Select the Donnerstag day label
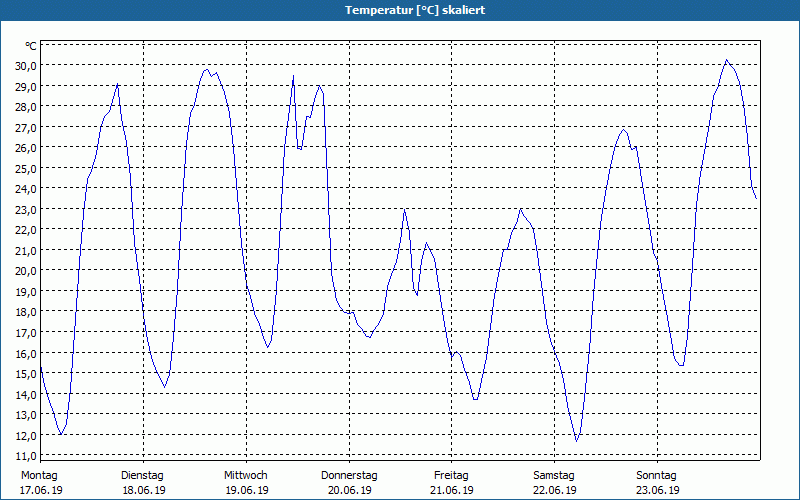This screenshot has width=800, height=500. [349, 476]
